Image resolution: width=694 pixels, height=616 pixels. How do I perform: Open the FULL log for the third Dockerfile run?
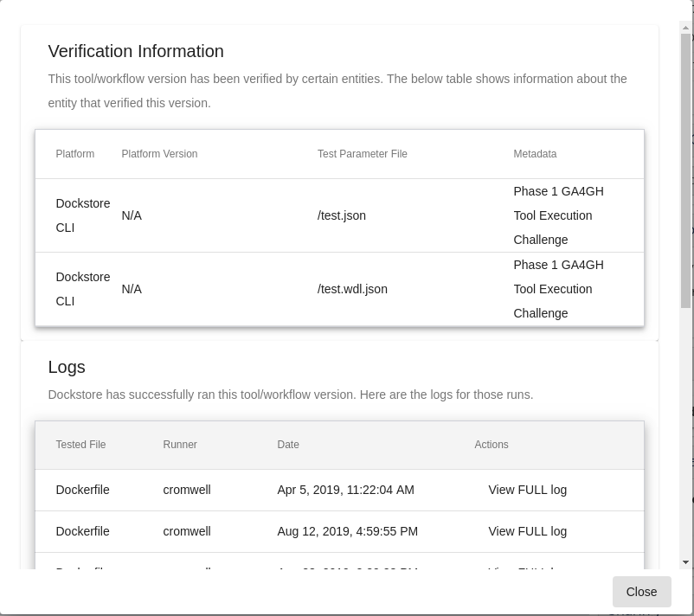tap(527, 571)
